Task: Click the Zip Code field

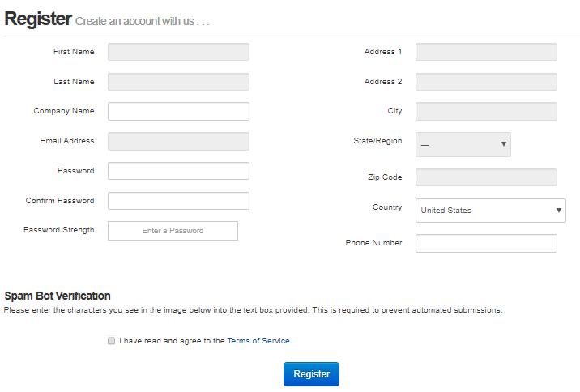Action: pyautogui.click(x=486, y=177)
